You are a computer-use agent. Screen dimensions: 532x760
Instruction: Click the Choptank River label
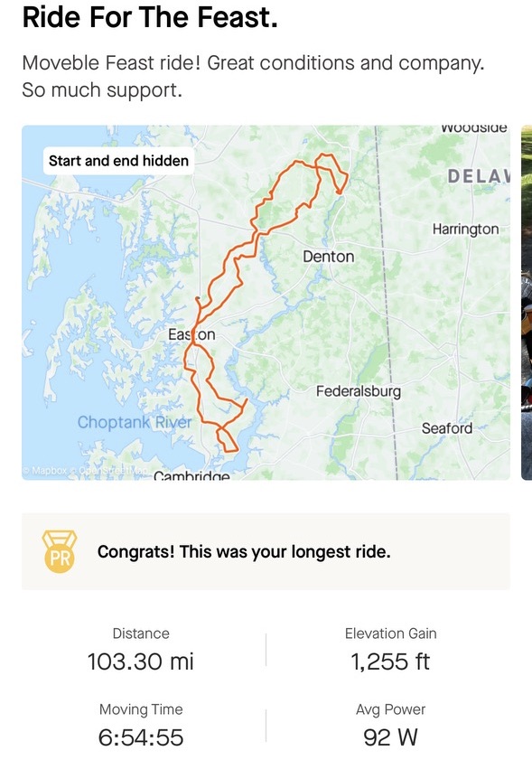[135, 422]
